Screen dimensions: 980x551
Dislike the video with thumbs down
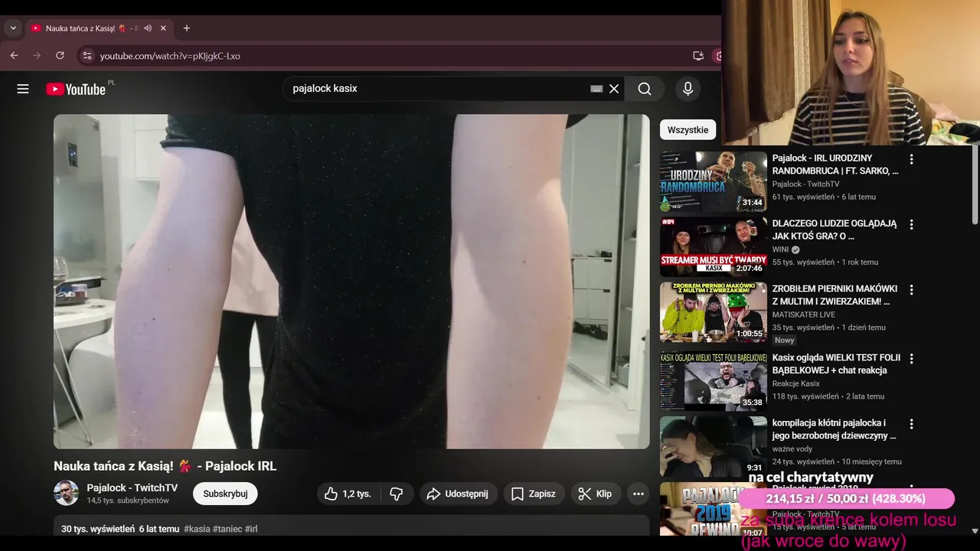397,494
